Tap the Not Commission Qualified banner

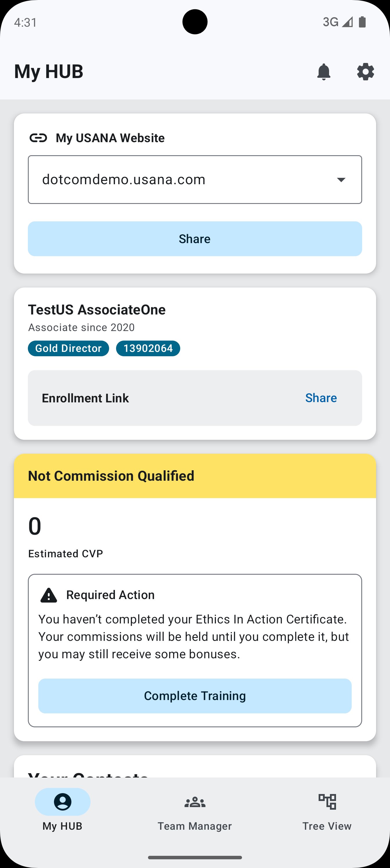coord(195,476)
